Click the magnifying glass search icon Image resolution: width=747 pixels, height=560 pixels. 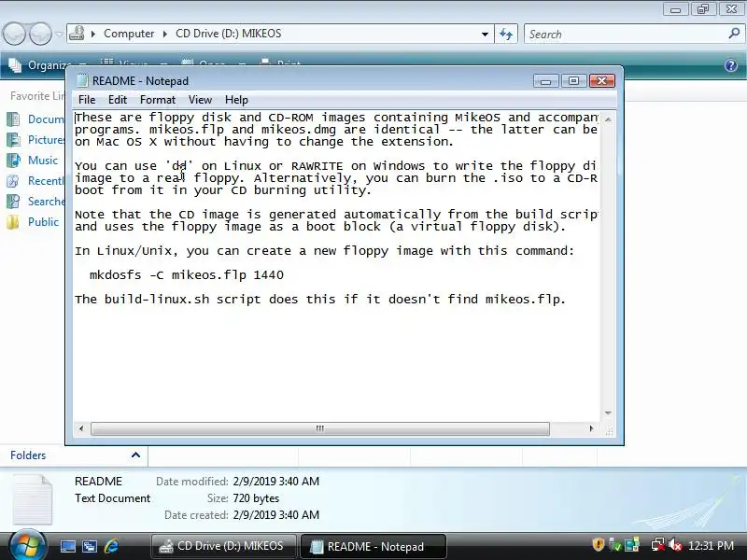point(734,34)
